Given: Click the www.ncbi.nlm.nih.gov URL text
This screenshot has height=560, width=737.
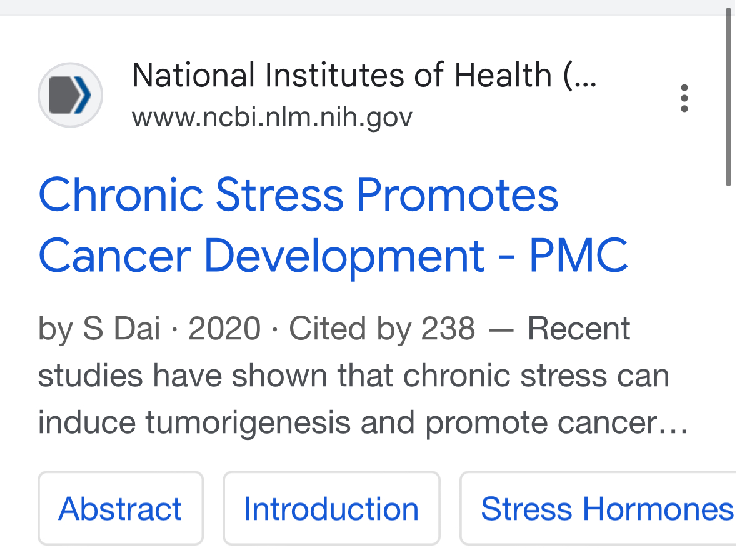Looking at the screenshot, I should coord(272,117).
